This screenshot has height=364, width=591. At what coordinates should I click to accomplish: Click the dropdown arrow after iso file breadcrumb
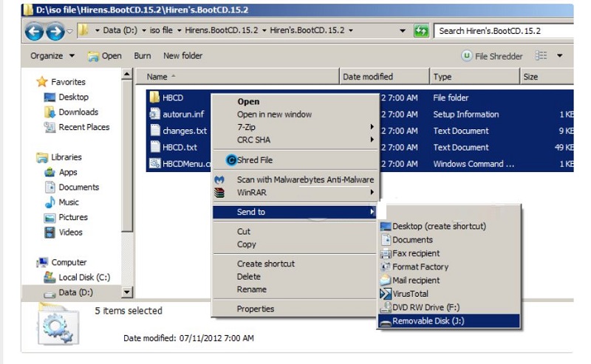179,30
